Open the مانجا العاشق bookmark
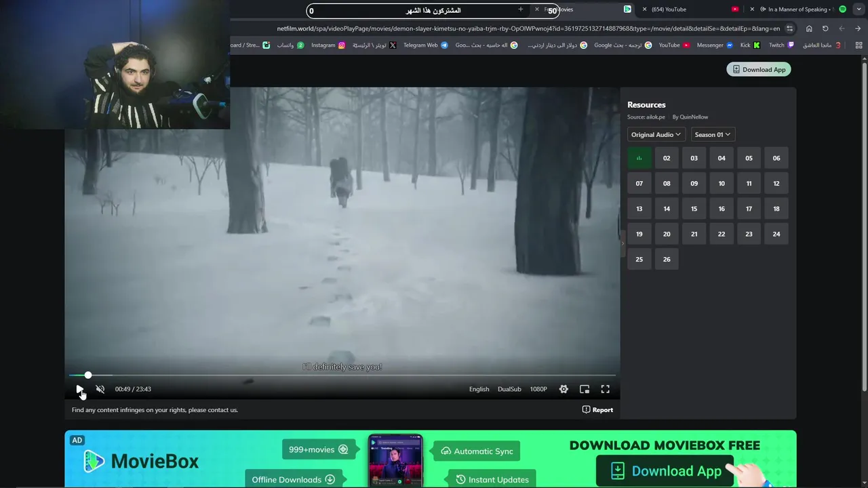This screenshot has height=488, width=868. tap(822, 45)
